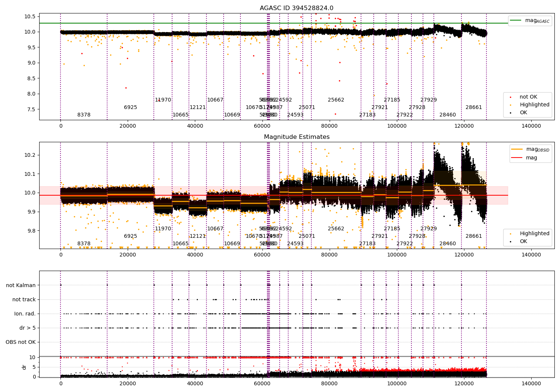Click OBSID label 27922 in the top plot
The height and width of the screenshot is (392, 560).
[405, 115]
